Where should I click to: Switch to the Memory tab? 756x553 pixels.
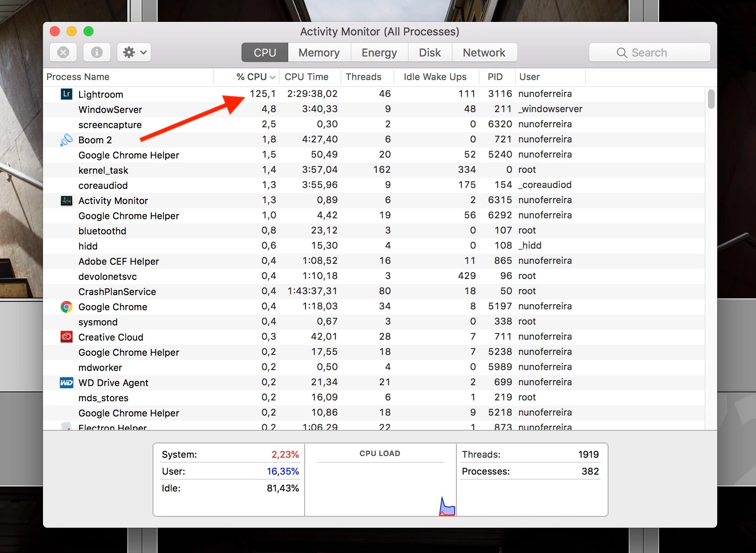[319, 52]
